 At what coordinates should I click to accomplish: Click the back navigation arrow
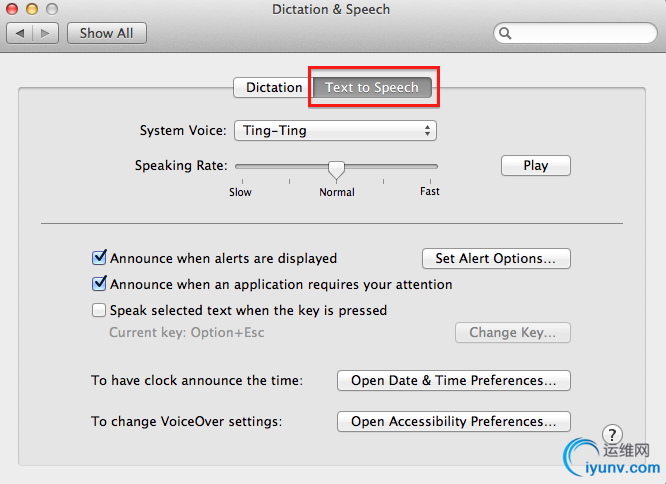[x=20, y=33]
